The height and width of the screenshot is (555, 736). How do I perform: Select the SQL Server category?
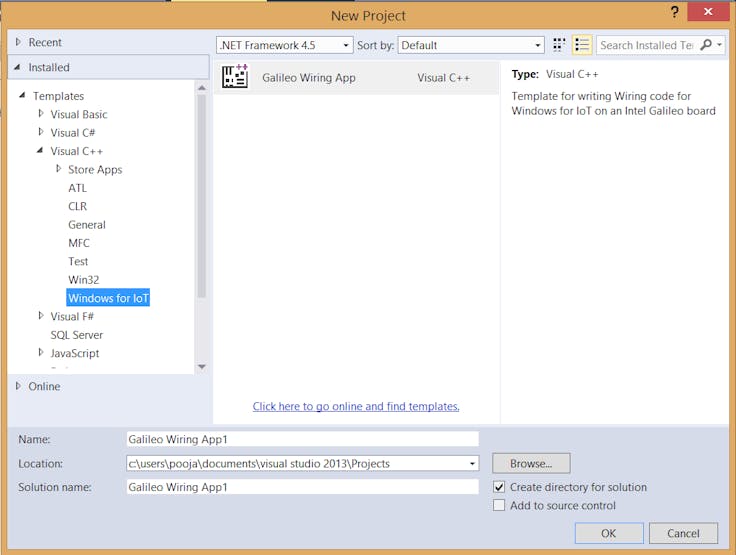tap(77, 335)
